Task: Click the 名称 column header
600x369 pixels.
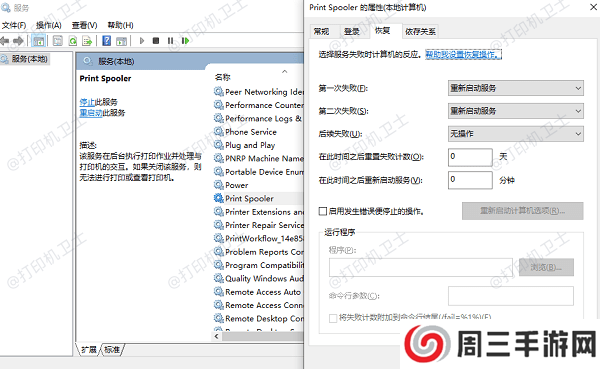Action: pyautogui.click(x=222, y=77)
